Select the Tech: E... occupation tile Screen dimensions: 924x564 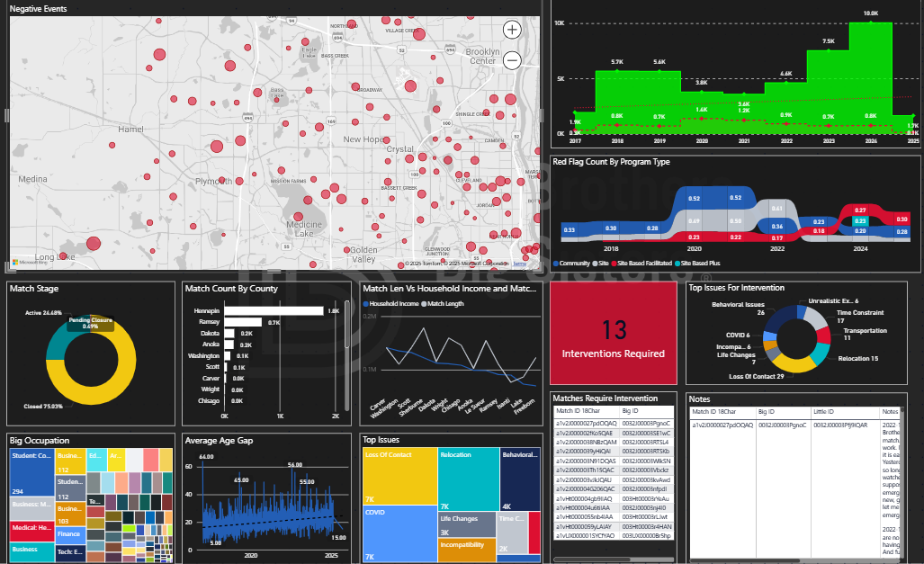point(70,553)
